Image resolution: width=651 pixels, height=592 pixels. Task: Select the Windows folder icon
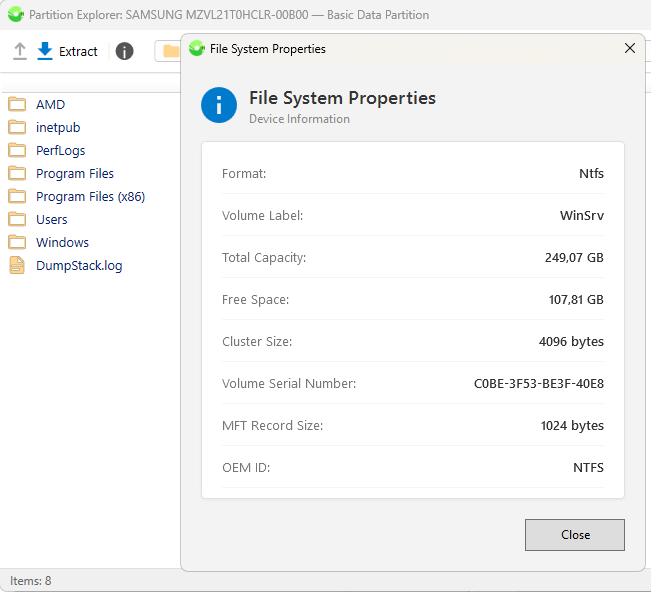tap(17, 242)
